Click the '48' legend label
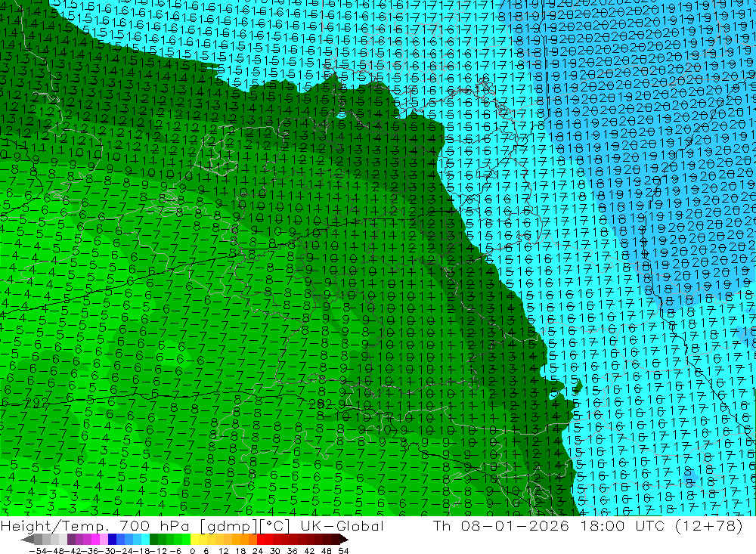The image size is (756, 554). click(x=327, y=551)
